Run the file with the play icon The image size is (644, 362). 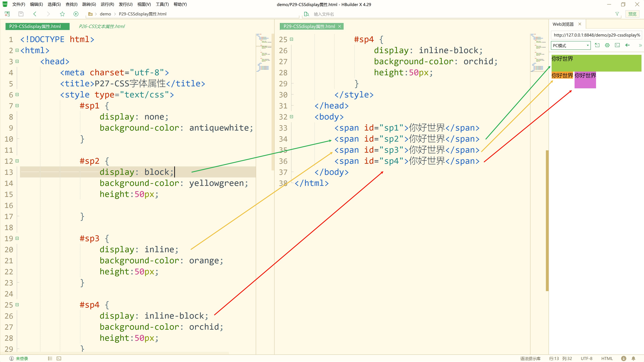76,14
